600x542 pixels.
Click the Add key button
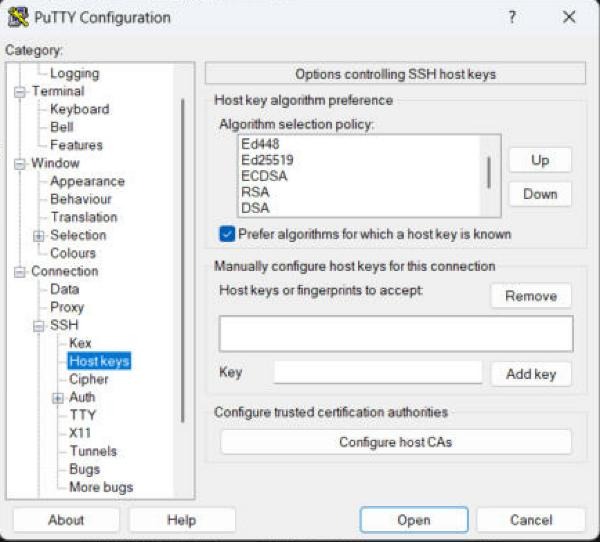pos(531,374)
